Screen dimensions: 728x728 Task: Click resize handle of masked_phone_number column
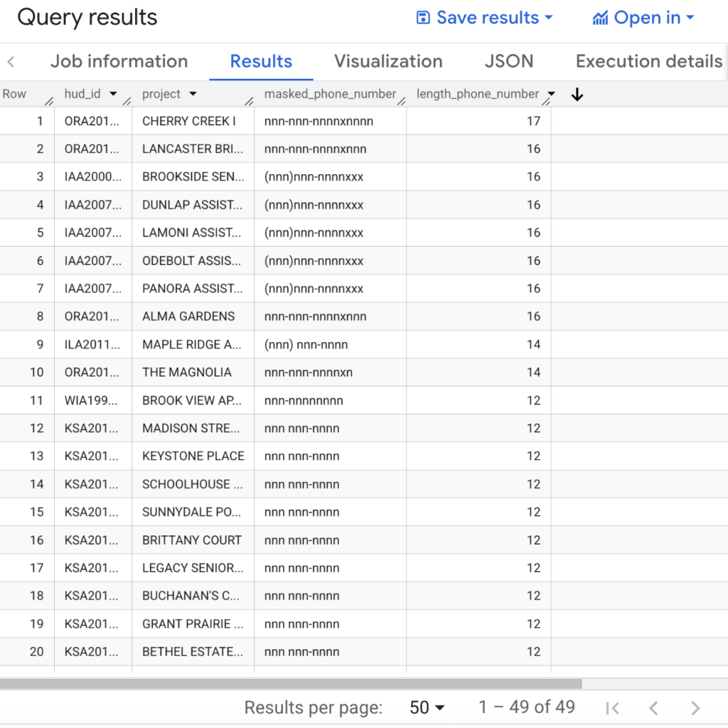[402, 102]
